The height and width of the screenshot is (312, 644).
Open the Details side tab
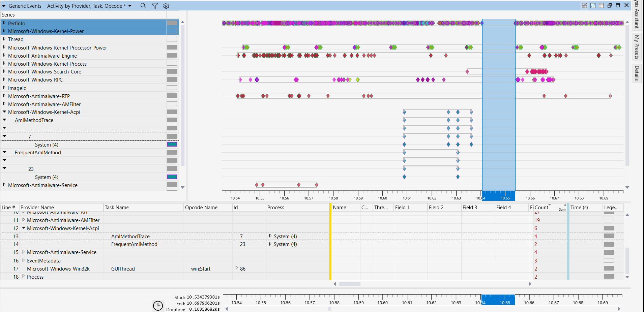[637, 73]
